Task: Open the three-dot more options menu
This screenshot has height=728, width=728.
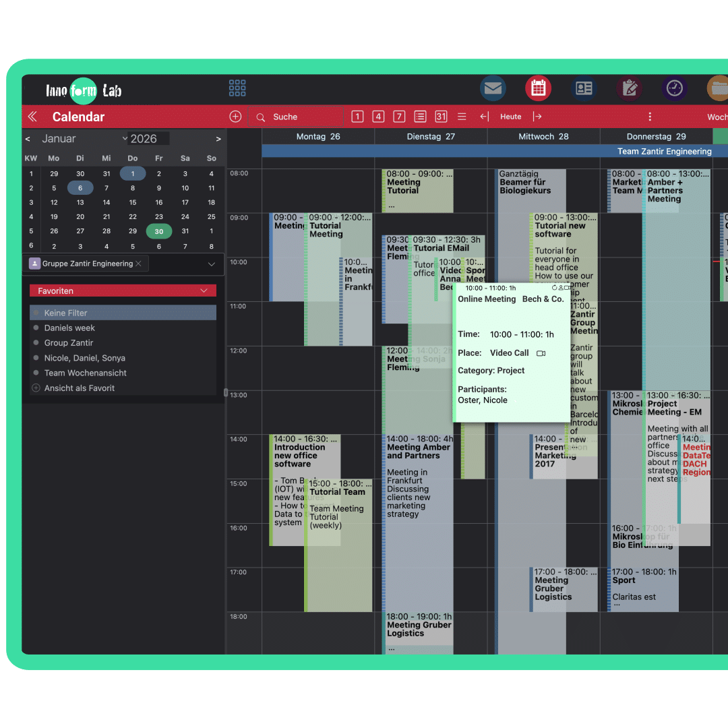Action: pos(650,117)
